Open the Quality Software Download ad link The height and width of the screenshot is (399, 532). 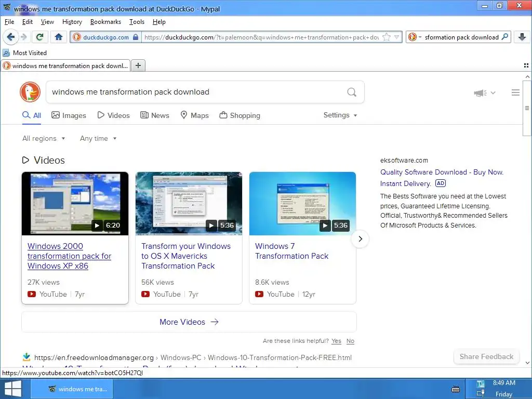click(442, 178)
